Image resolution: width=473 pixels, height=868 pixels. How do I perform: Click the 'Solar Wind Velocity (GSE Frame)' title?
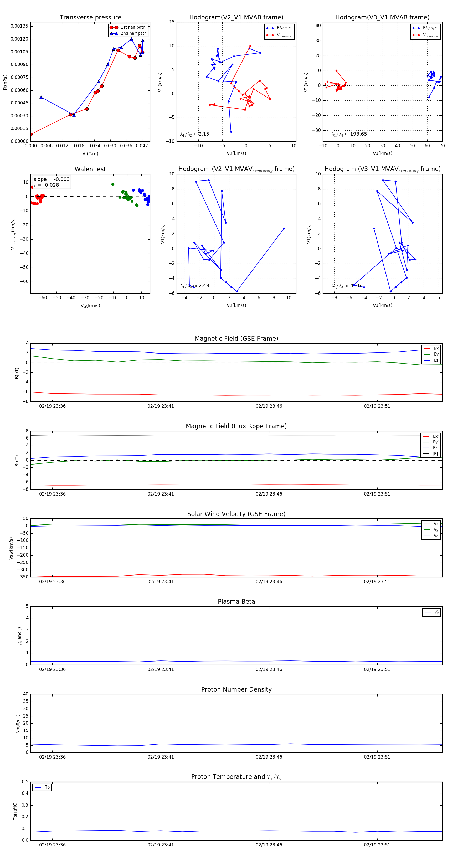click(x=236, y=514)
